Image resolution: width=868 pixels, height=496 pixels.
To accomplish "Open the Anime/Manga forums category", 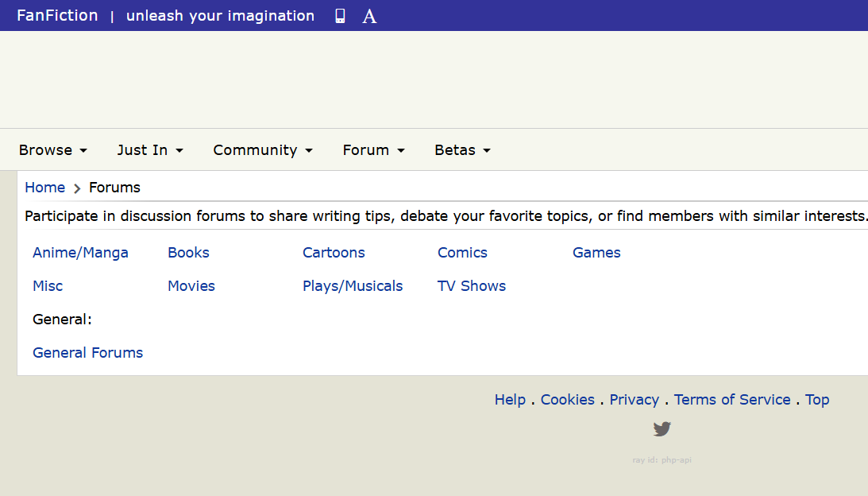I will pos(80,253).
